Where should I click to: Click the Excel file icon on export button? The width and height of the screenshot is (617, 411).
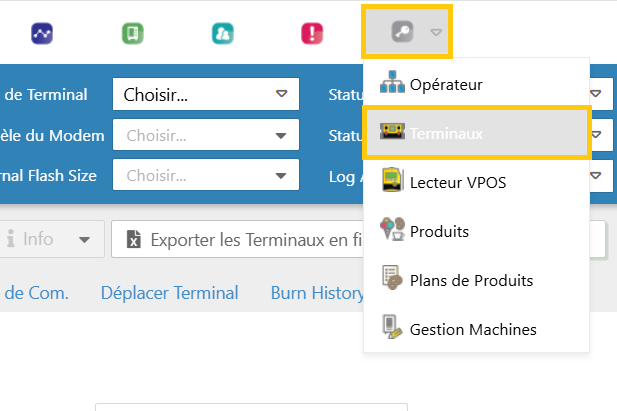click(x=134, y=239)
